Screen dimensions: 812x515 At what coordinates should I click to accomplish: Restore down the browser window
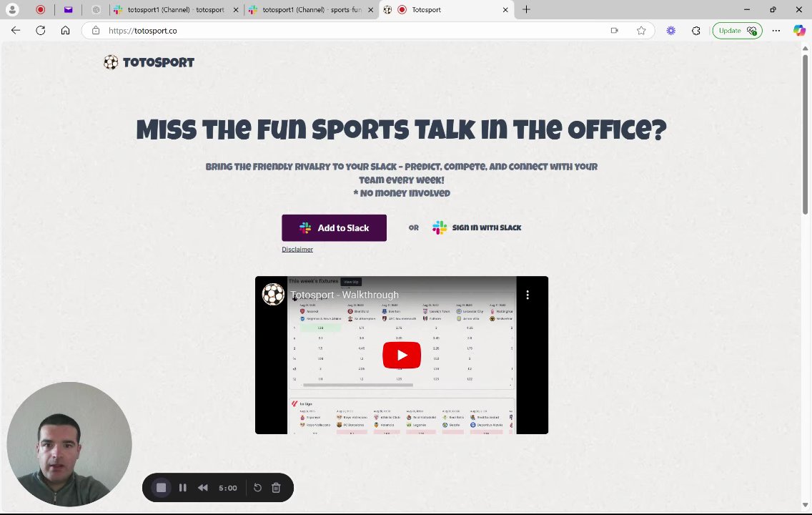(773, 9)
